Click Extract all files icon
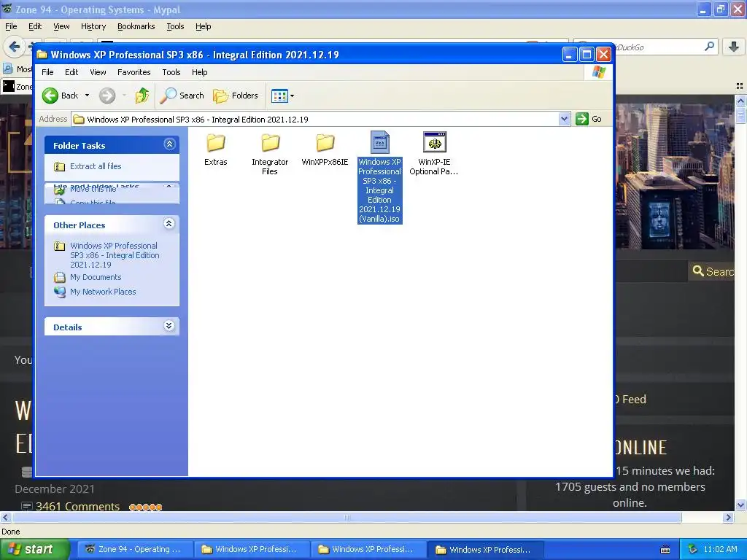 [60, 166]
